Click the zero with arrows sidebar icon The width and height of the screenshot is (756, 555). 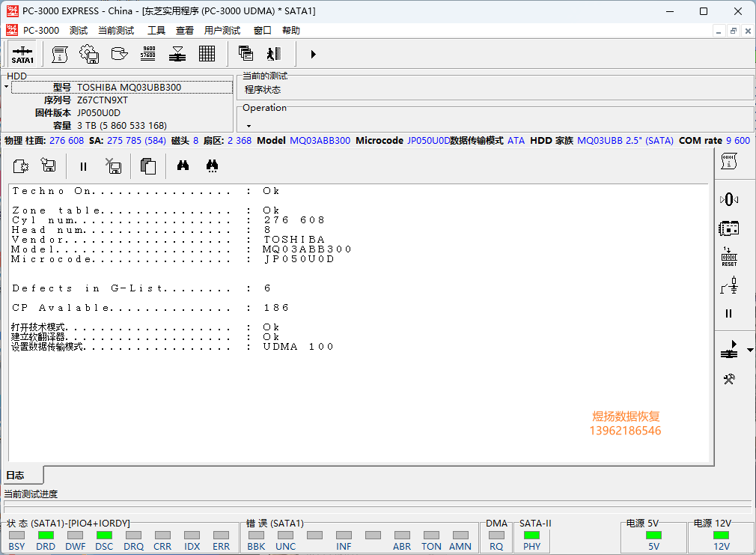(729, 199)
